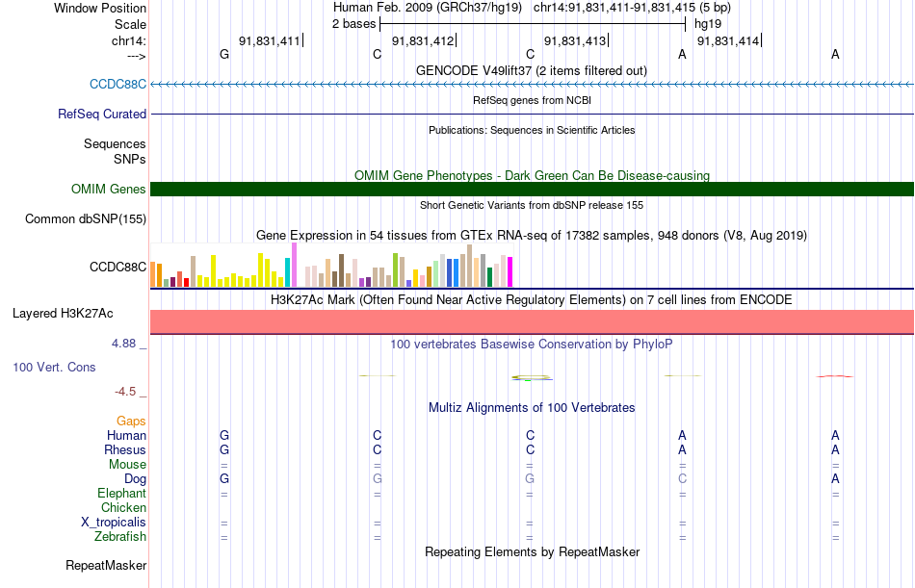Click the GTEx Gene Expression 54 tissues title

(532, 235)
